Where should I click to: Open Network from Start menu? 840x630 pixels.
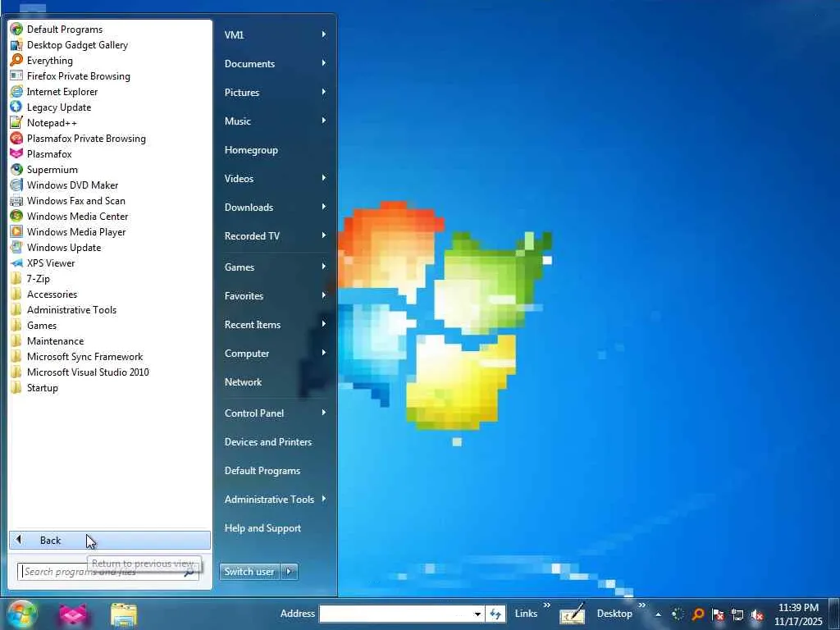click(275, 382)
